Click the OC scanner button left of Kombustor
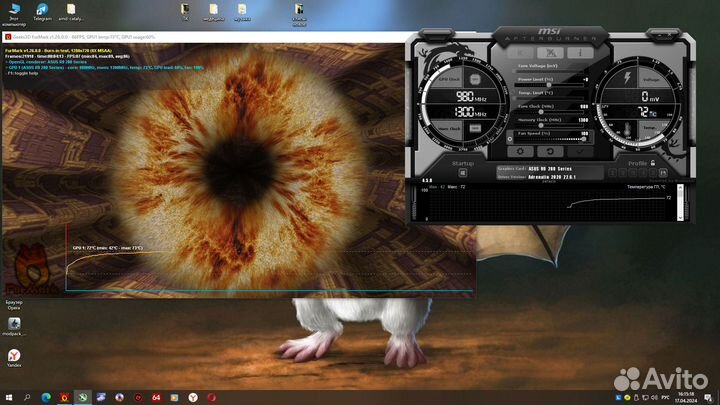 (521, 53)
